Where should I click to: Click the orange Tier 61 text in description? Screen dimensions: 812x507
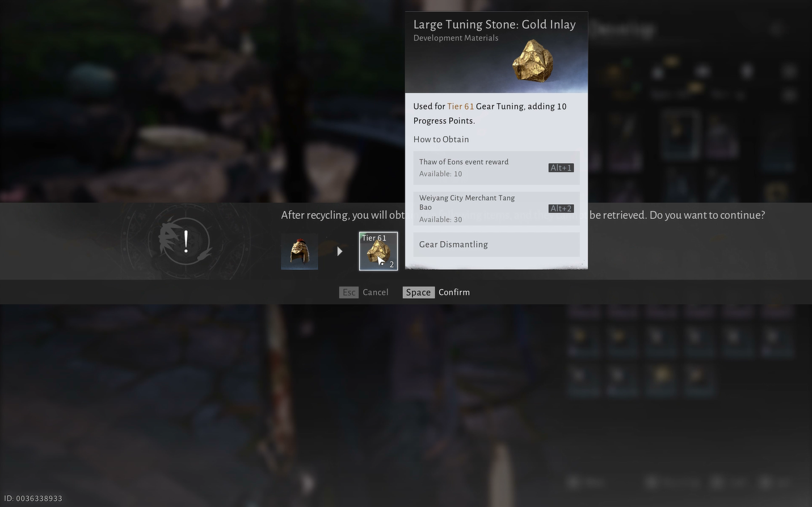click(460, 106)
